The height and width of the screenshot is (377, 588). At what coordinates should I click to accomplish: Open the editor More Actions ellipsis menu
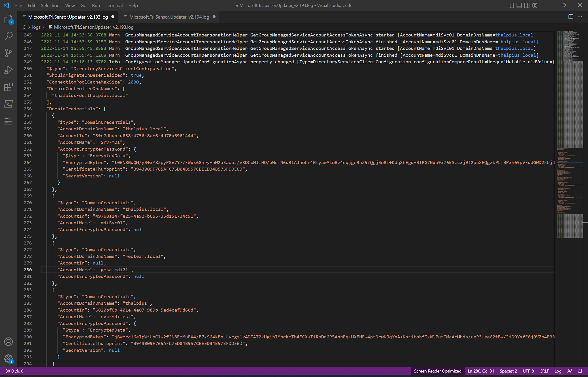tap(580, 17)
